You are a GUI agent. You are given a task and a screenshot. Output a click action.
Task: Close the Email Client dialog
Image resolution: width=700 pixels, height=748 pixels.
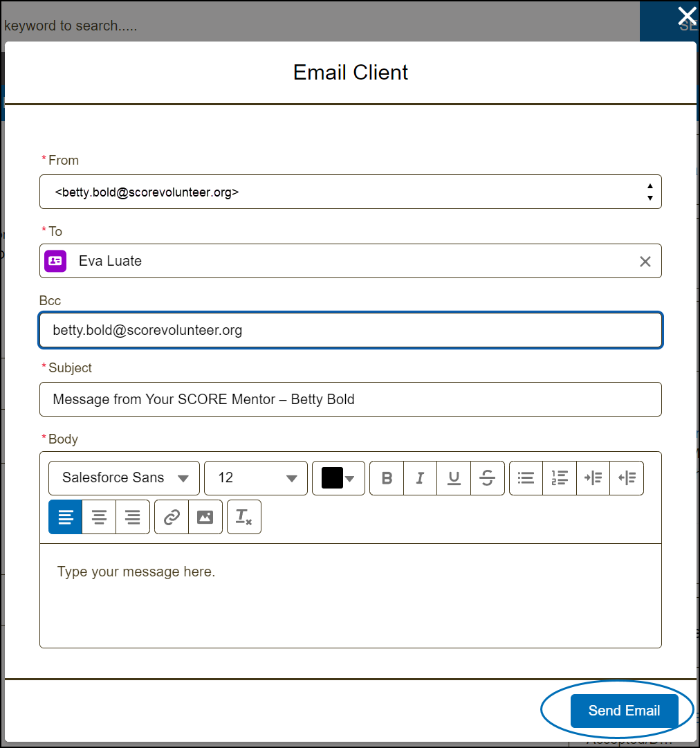point(687,16)
